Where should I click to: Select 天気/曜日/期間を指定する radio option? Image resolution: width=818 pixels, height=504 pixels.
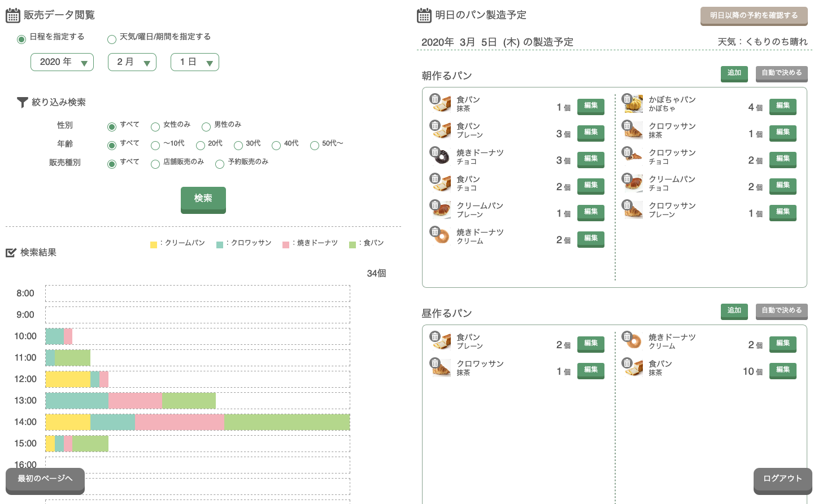112,39
